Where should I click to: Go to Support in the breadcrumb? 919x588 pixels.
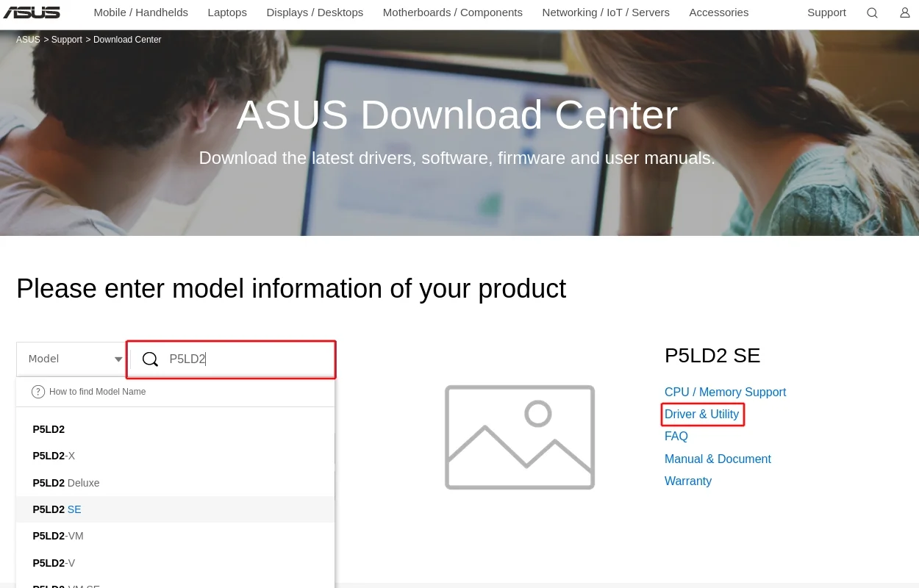click(67, 40)
